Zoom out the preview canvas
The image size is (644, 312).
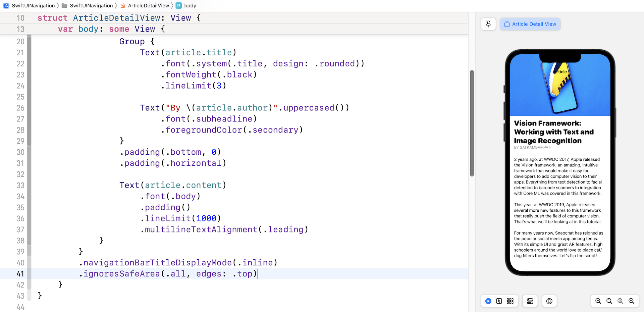coord(598,301)
